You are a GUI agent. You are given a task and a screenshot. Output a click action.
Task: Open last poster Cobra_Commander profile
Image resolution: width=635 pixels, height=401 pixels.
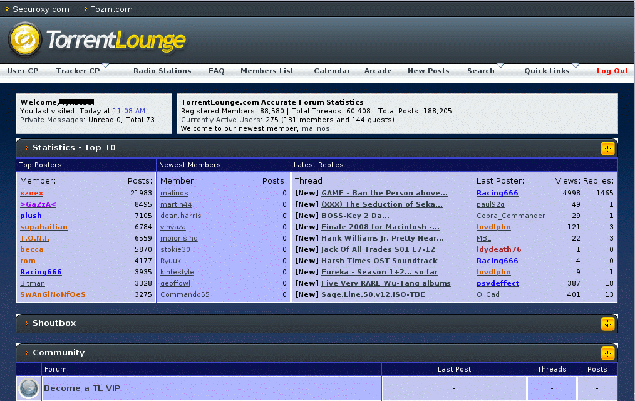[x=511, y=215]
